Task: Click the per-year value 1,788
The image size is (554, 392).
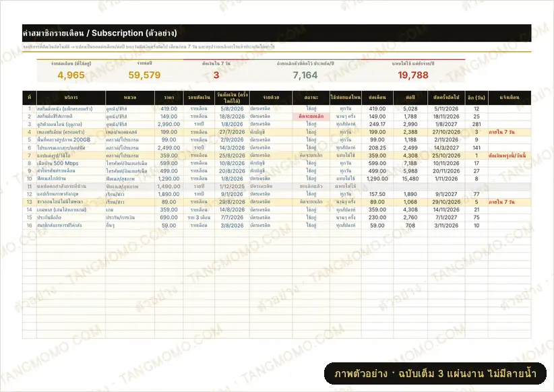Action: [410, 117]
